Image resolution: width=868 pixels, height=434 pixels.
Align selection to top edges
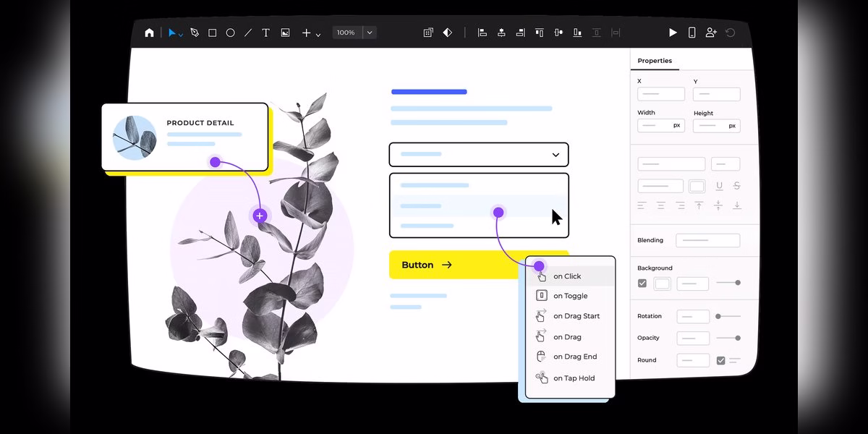(x=539, y=33)
